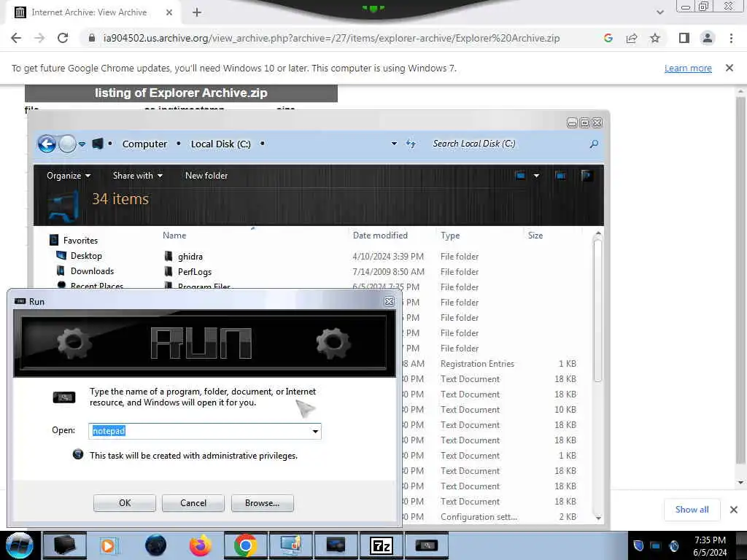The height and width of the screenshot is (560, 747).
Task: Open the Share with menu
Action: pos(137,176)
